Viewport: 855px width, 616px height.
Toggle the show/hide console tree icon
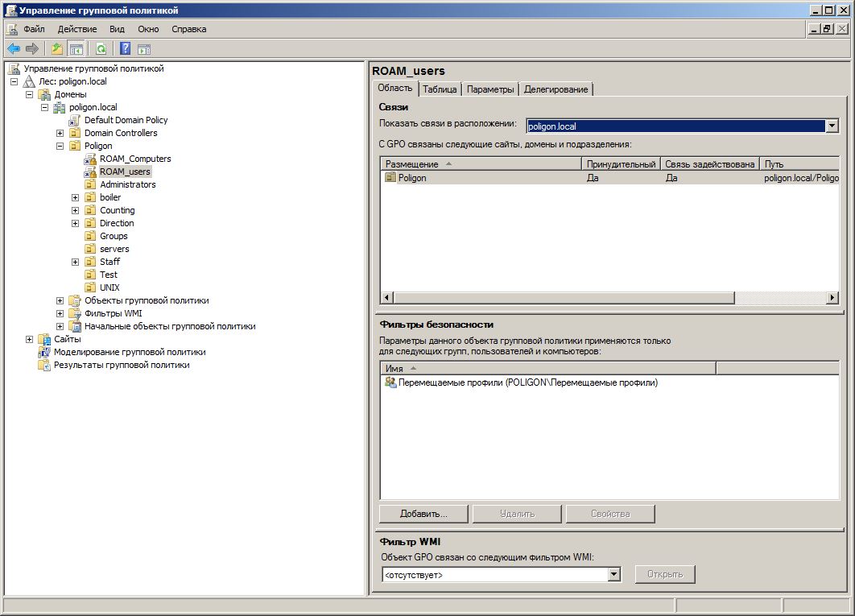76,49
